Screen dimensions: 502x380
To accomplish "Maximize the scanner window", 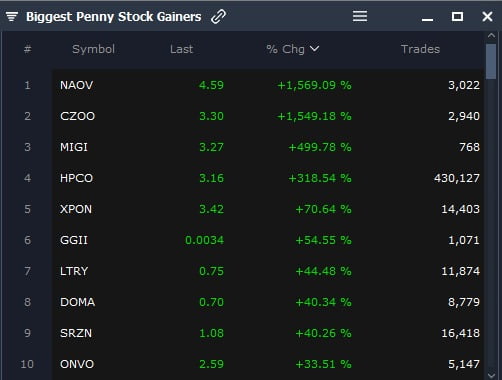I will pyautogui.click(x=457, y=16).
